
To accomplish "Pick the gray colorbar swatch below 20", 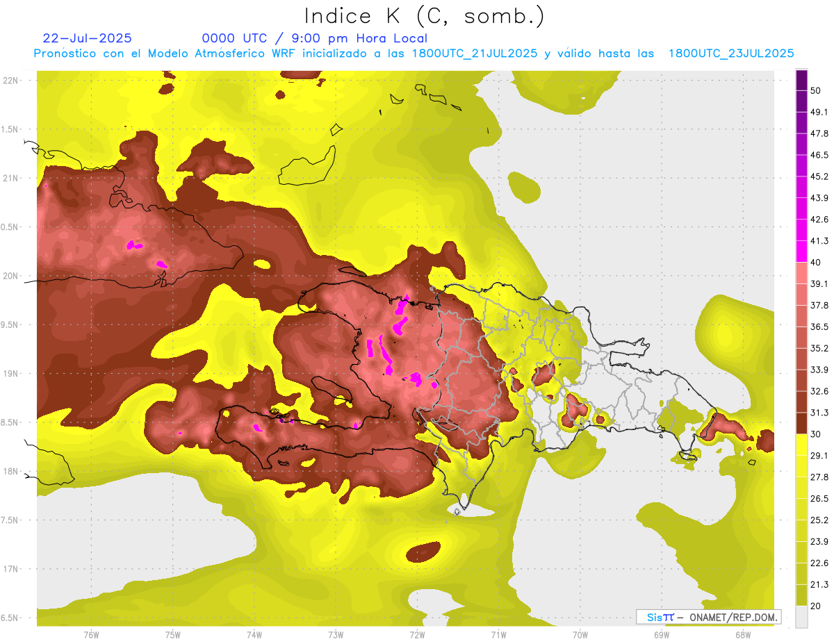I will point(801,617).
